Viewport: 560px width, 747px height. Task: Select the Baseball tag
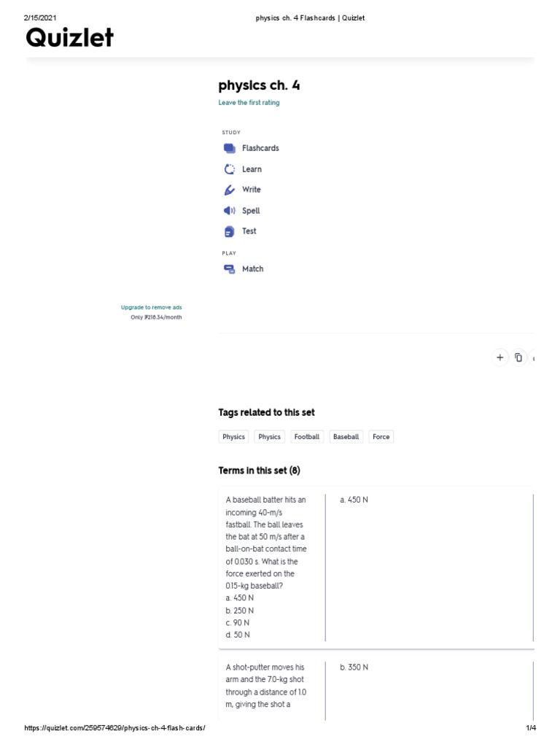pos(346,437)
